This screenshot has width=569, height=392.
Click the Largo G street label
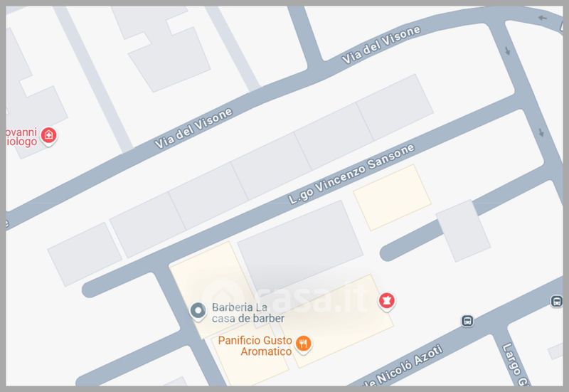(515, 364)
